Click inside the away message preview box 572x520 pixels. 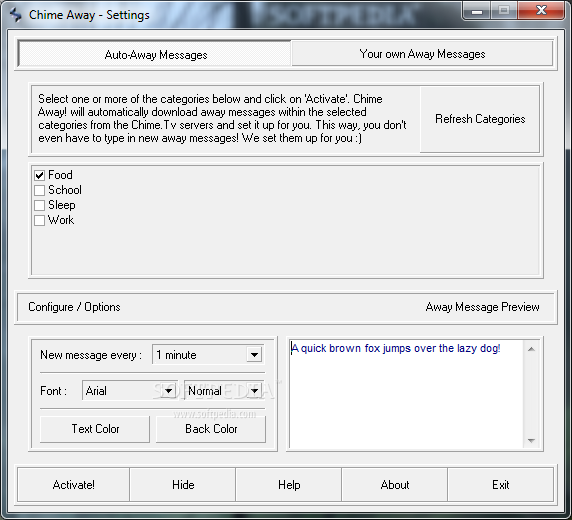[x=406, y=394]
